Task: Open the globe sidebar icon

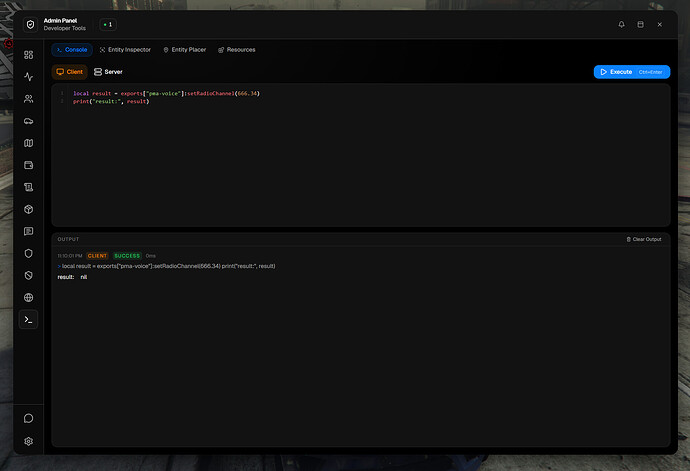Action: coord(29,298)
